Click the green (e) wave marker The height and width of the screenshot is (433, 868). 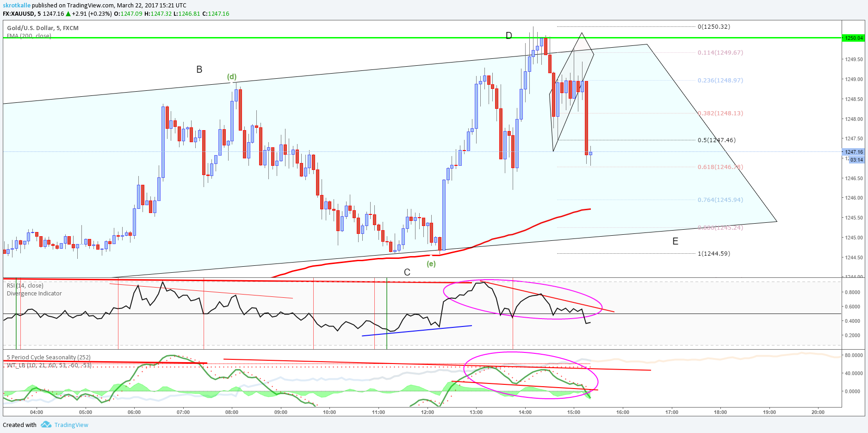(x=431, y=264)
